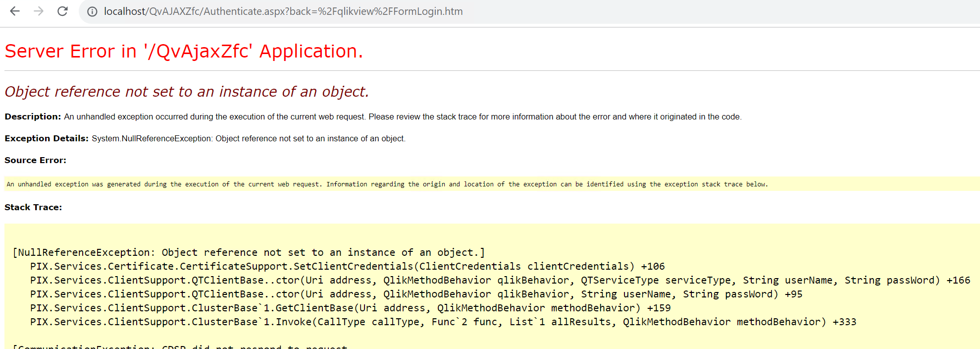980x349 pixels.
Task: Click the 'System.NullReferenceException' details text
Action: [x=248, y=138]
